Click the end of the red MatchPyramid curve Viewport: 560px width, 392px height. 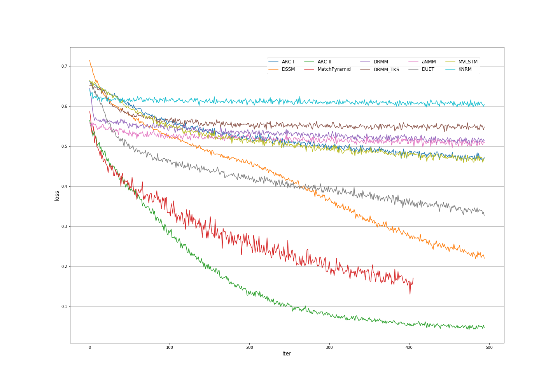pos(413,278)
